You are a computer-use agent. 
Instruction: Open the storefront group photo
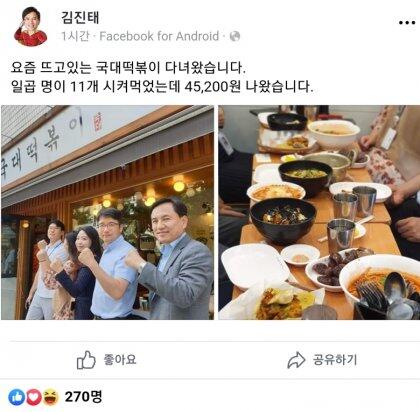pyautogui.click(x=107, y=212)
